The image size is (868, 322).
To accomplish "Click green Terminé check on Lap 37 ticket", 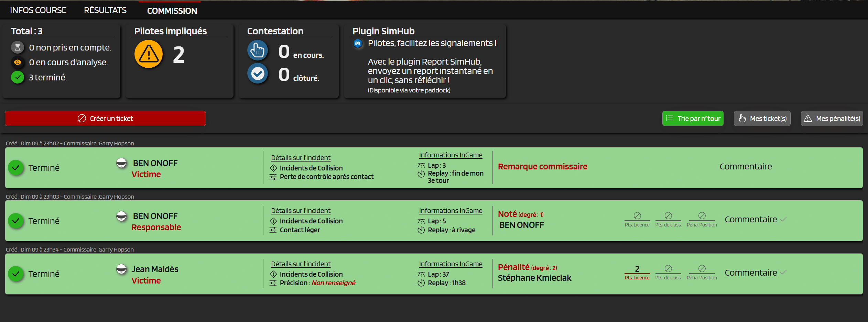I will click(16, 274).
